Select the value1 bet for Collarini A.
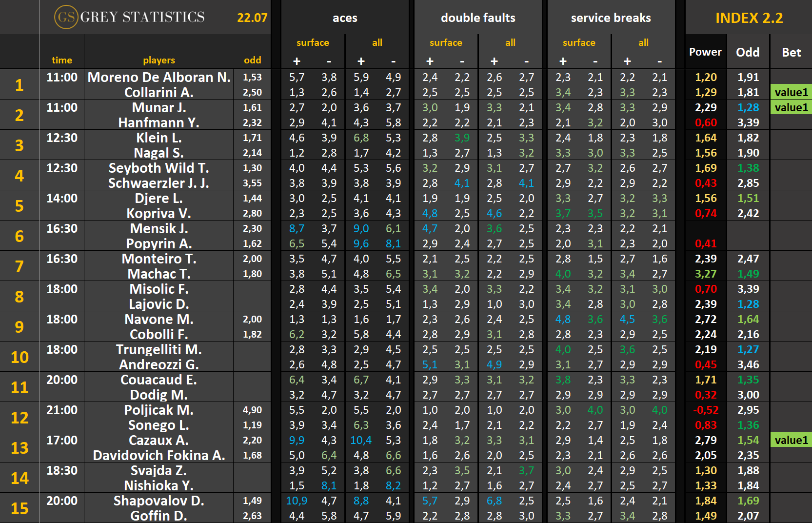This screenshot has width=812, height=523. (791, 92)
